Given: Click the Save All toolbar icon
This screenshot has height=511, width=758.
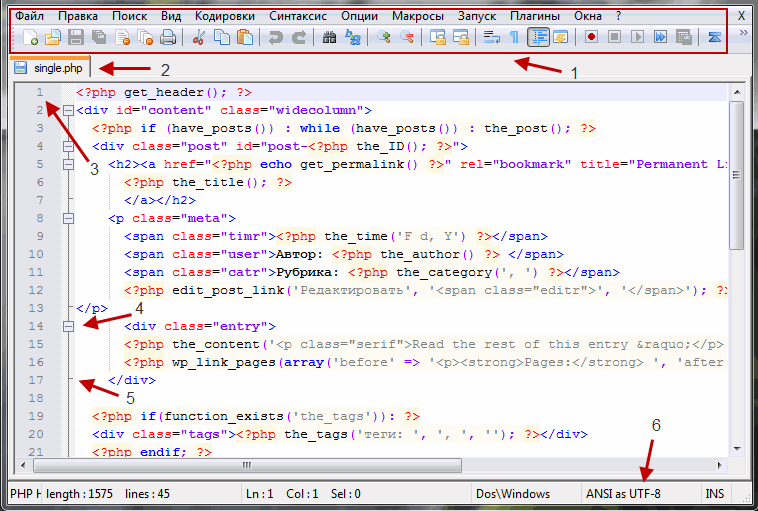Looking at the screenshot, I should 99,37.
